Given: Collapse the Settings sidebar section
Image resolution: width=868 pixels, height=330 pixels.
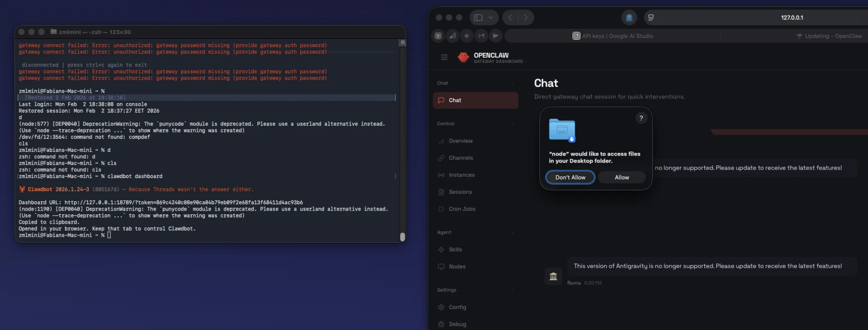Looking at the screenshot, I should click(x=513, y=290).
